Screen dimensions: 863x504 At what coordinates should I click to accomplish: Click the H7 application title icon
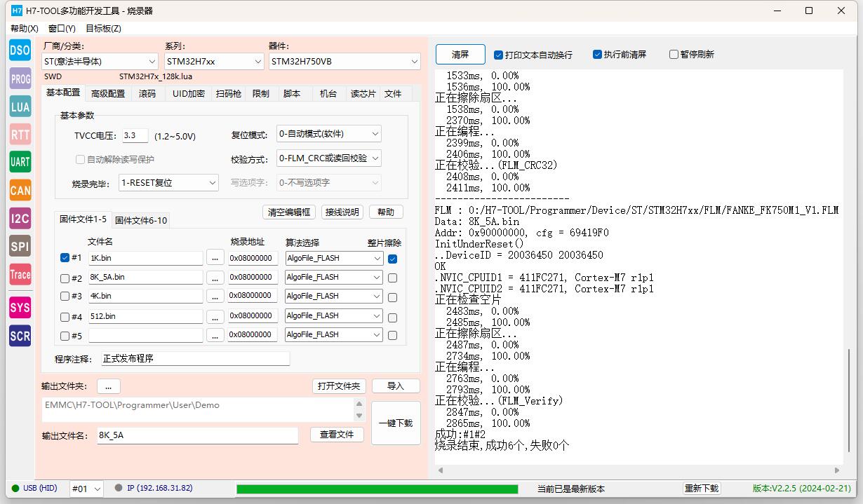17,11
